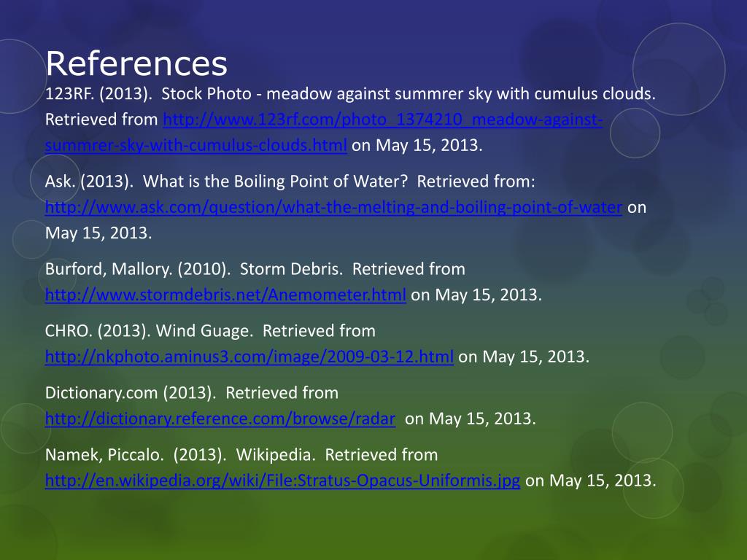Click the 'CHRO. (2013). Wind Guage' citation
This screenshot has height=560, width=747.
pyautogui.click(x=149, y=331)
